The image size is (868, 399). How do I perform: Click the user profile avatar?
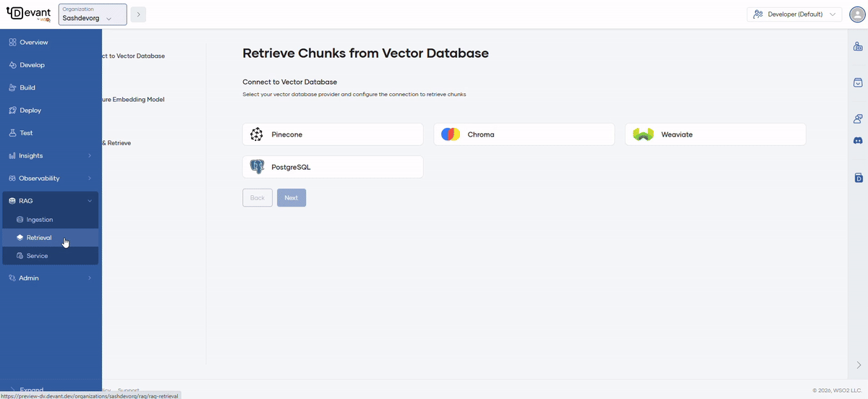[856, 14]
